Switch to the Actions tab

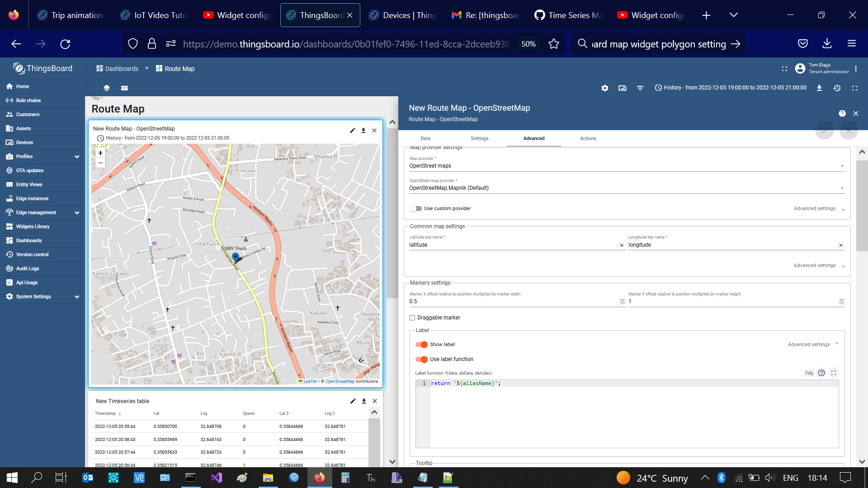587,138
